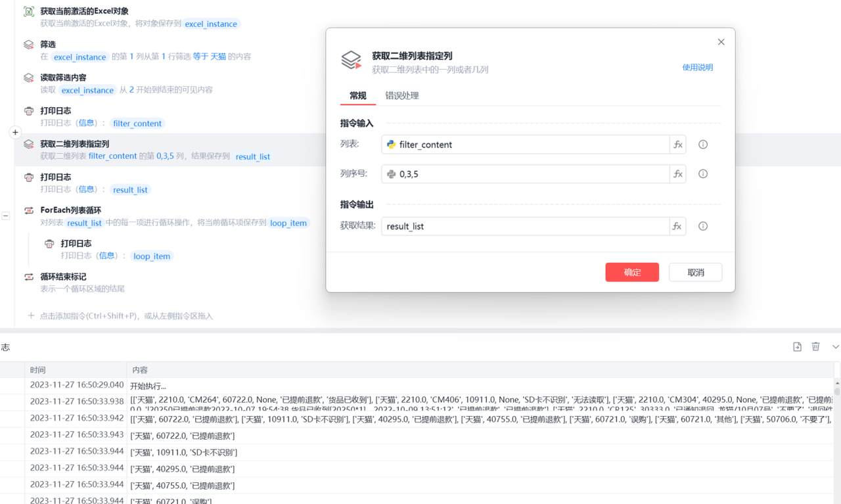
Task: Click the fx button for 列表 field
Action: pos(678,145)
